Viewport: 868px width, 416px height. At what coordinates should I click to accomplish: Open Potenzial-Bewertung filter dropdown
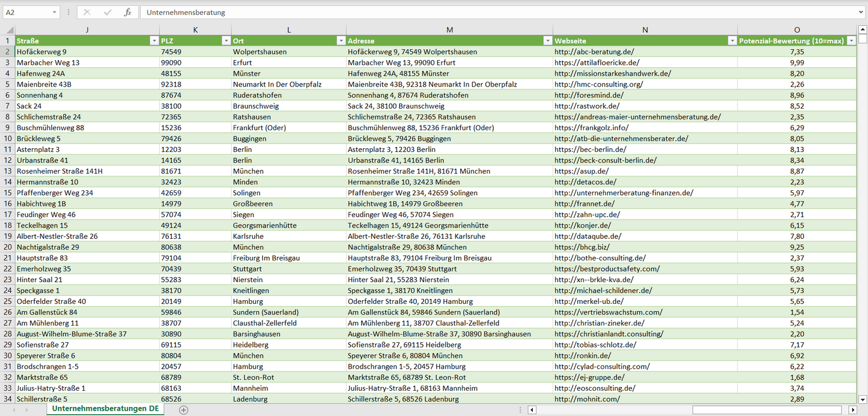coord(851,41)
